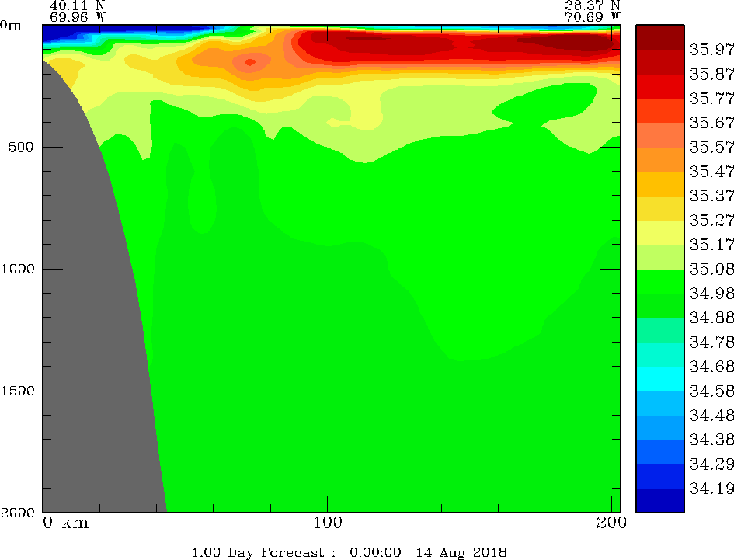Click the 40.11 N latitude label
Image resolution: width=734 pixels, height=560 pixels.
(77, 5)
